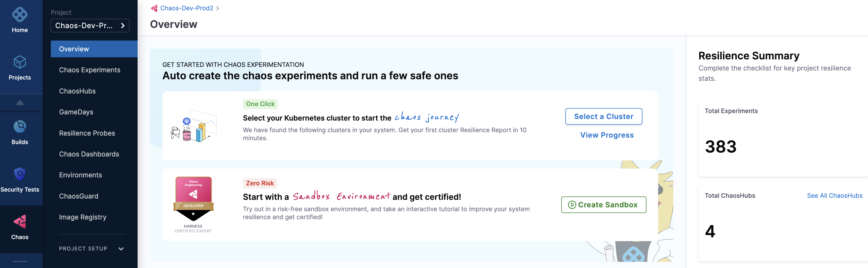Click the Create Sandbox button
The width and height of the screenshot is (868, 268).
click(603, 205)
